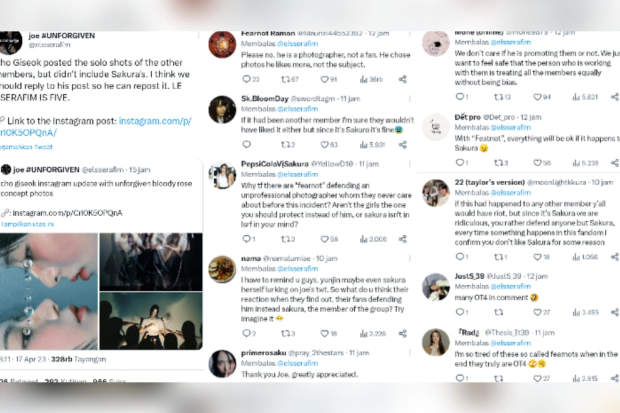Screen dimensions: 620x413
Task: Reply to PepsiColaVjSakura's tweet
Action: 246,240
